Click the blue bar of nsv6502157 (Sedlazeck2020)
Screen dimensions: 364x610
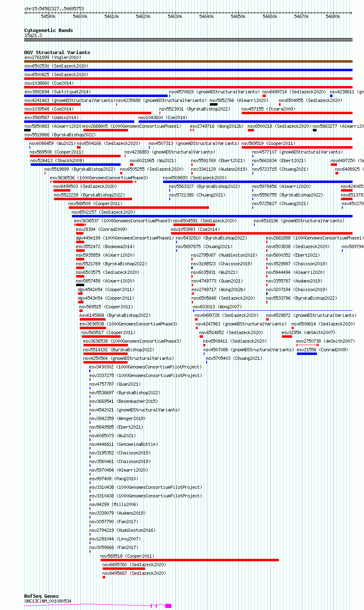212,216
